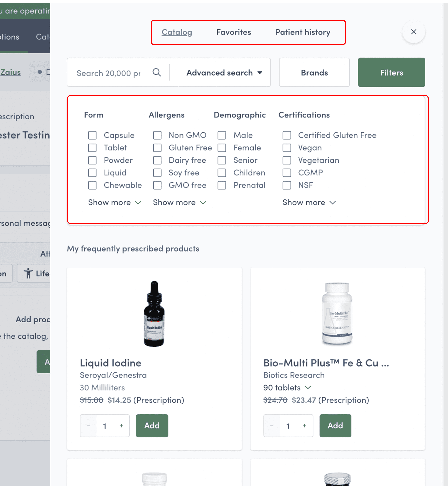448x486 pixels.
Task: Tick the Vegan certification checkbox
Action: pyautogui.click(x=287, y=148)
